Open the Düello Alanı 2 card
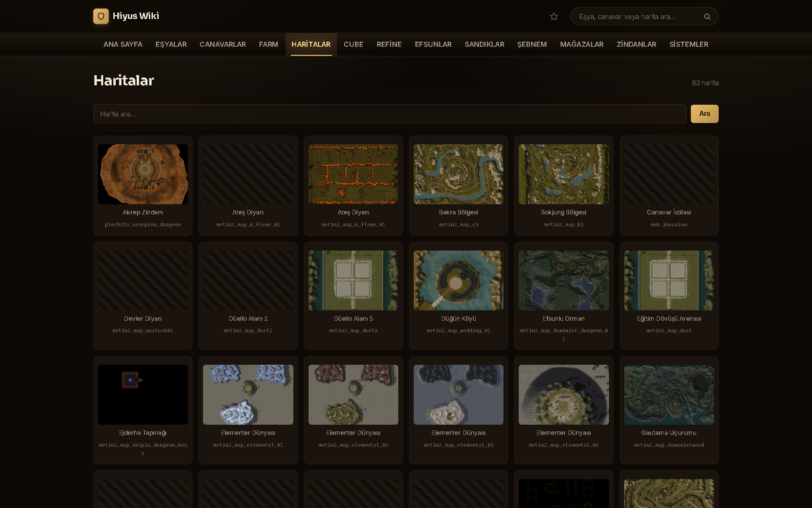The width and height of the screenshot is (812, 508). pyautogui.click(x=248, y=296)
